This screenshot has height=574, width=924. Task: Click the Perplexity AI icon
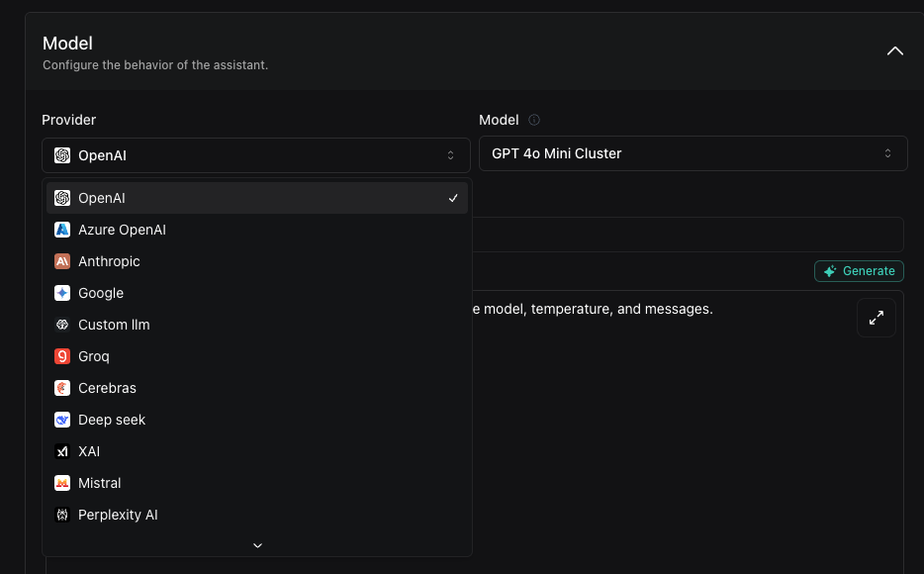(62, 515)
